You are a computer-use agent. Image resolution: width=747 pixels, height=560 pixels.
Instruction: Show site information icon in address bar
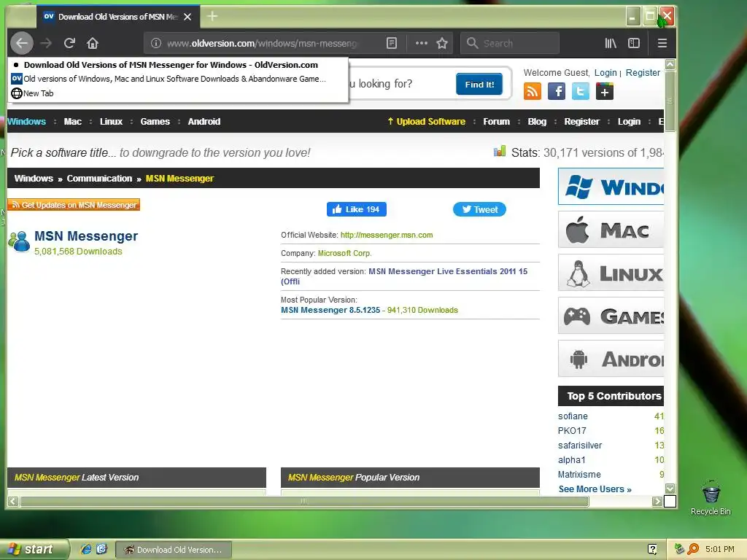(156, 43)
